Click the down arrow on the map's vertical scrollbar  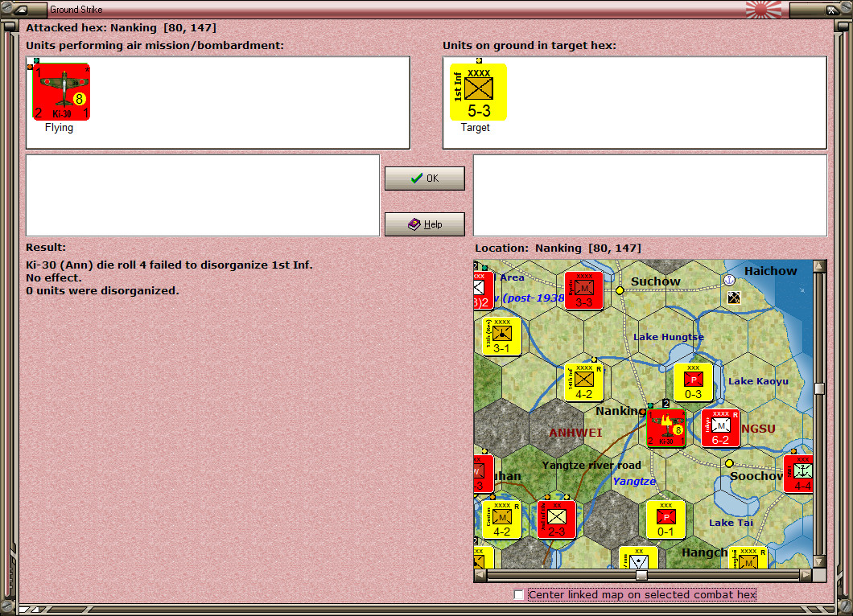819,562
